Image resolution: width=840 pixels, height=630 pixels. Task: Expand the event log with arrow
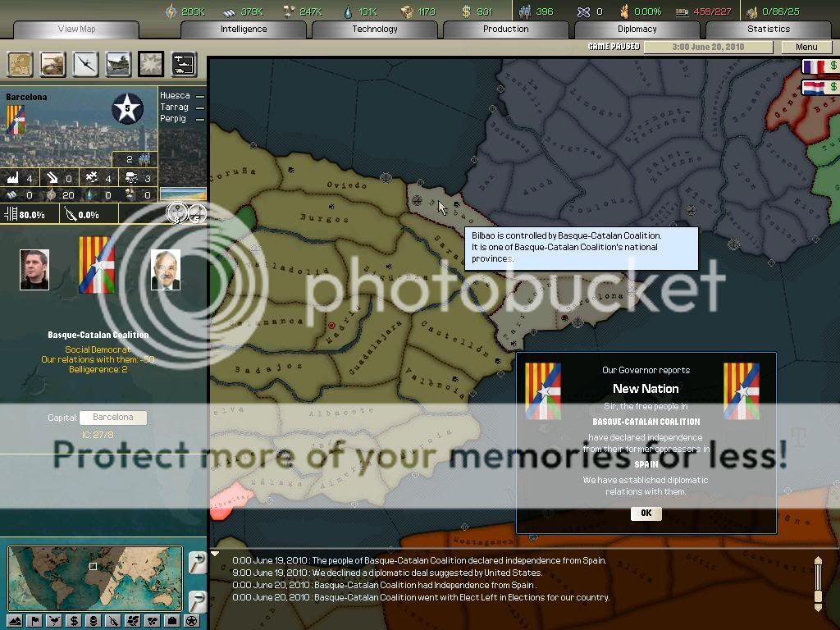tap(216, 554)
